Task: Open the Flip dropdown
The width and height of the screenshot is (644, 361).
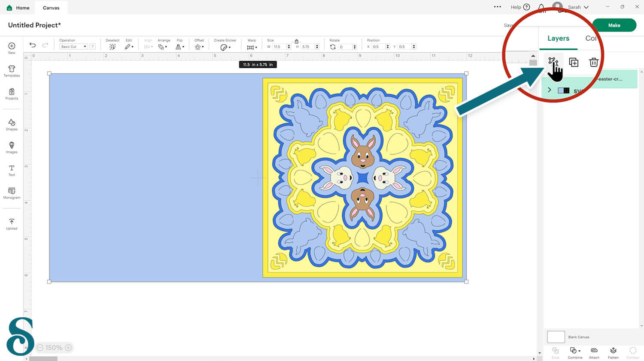Action: [x=180, y=47]
